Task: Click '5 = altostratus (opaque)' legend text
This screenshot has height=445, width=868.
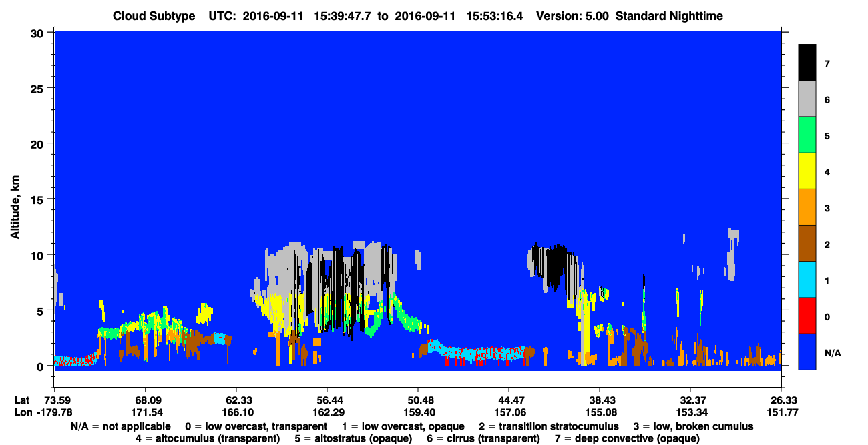Action: 354,438
